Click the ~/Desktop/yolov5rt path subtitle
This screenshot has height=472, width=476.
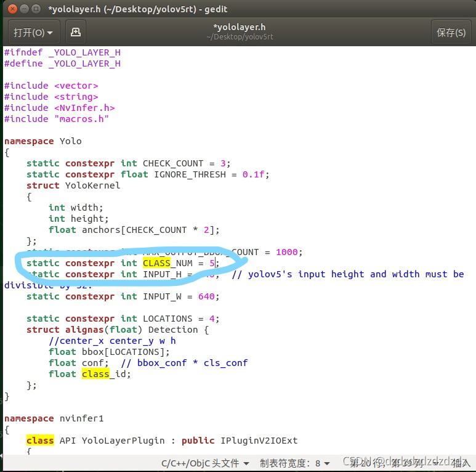(240, 37)
